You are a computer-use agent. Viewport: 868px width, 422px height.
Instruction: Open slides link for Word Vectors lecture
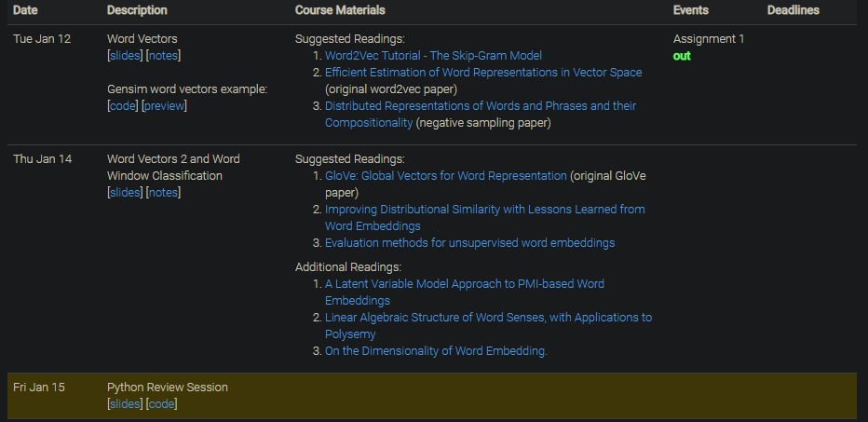(125, 56)
